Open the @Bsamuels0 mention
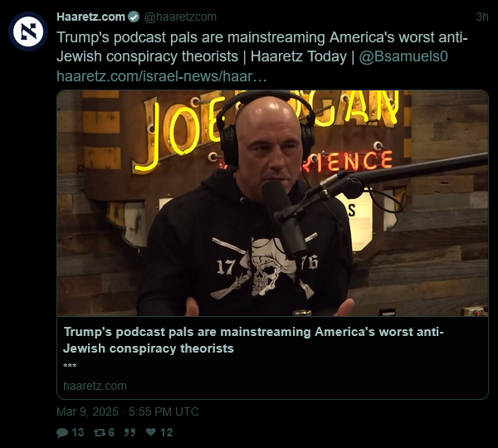Image resolution: width=498 pixels, height=448 pixels. (403, 56)
